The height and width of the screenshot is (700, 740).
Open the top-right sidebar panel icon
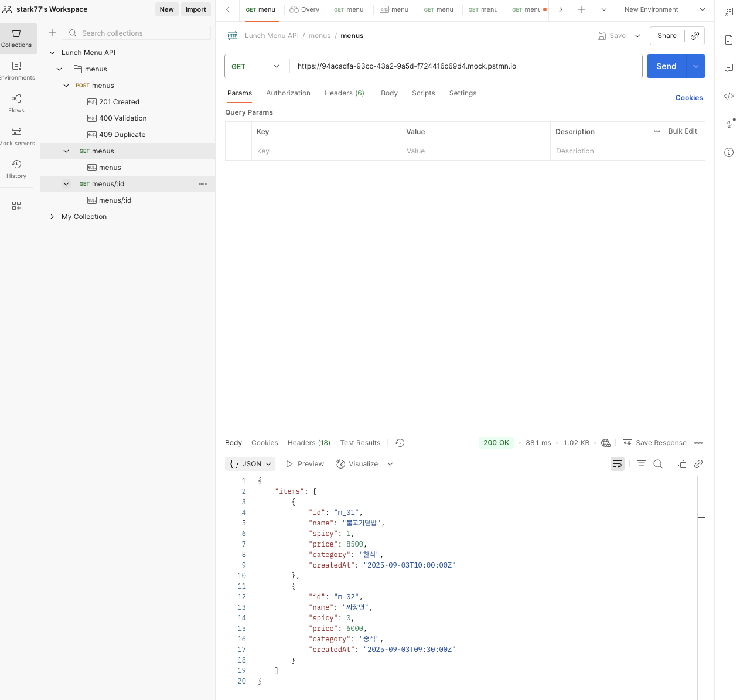(x=729, y=12)
